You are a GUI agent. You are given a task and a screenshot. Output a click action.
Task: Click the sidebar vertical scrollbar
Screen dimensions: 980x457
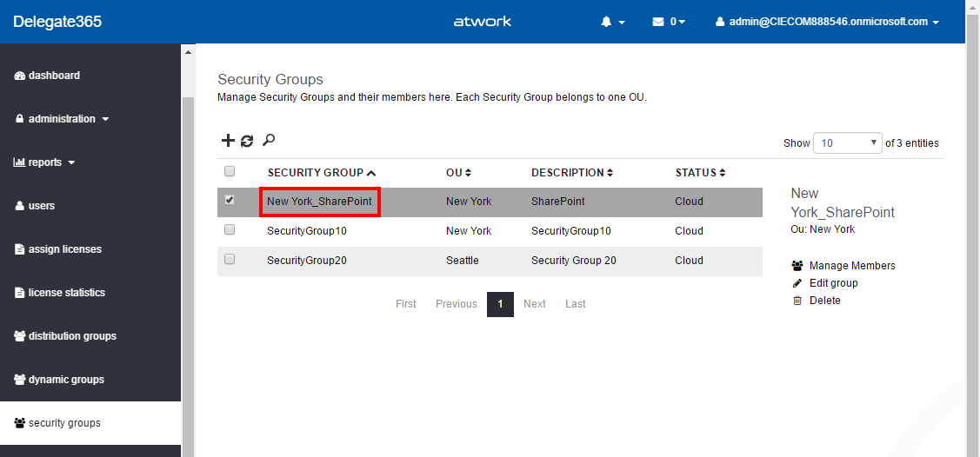[188, 261]
